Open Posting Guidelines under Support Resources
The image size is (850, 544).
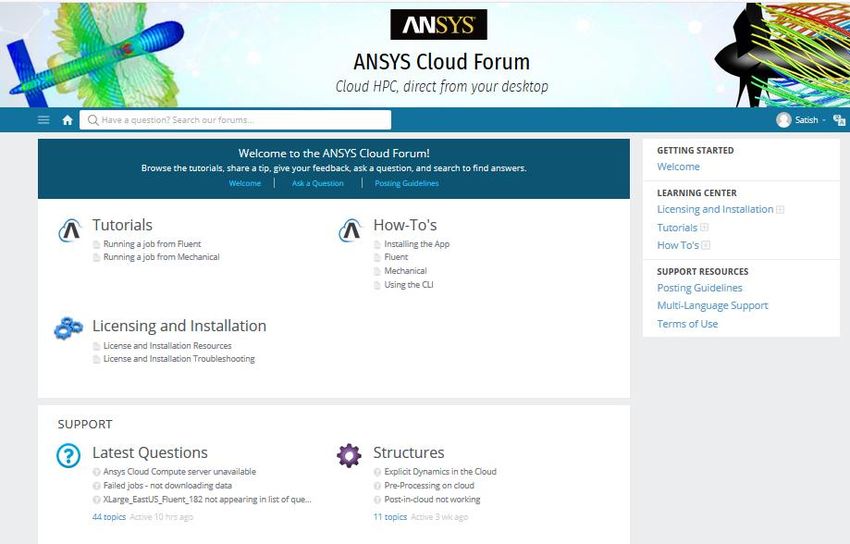pyautogui.click(x=699, y=288)
